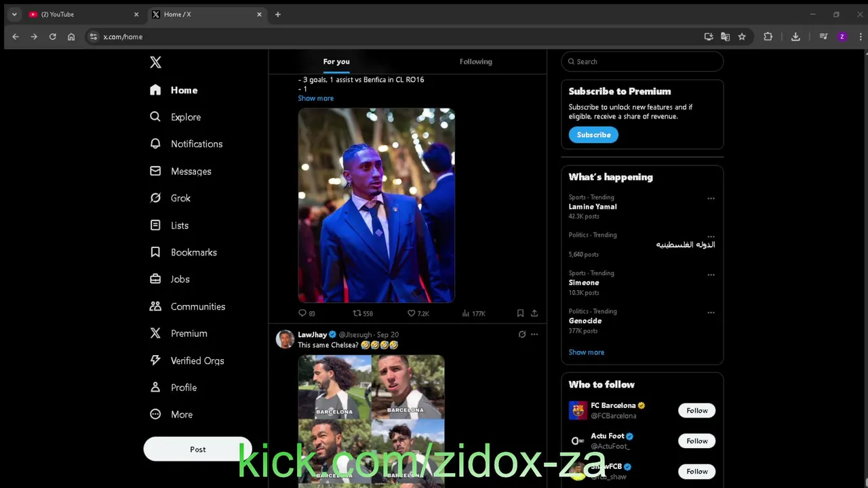The height and width of the screenshot is (488, 868).
Task: Open Profile from the sidebar
Action: [174, 388]
